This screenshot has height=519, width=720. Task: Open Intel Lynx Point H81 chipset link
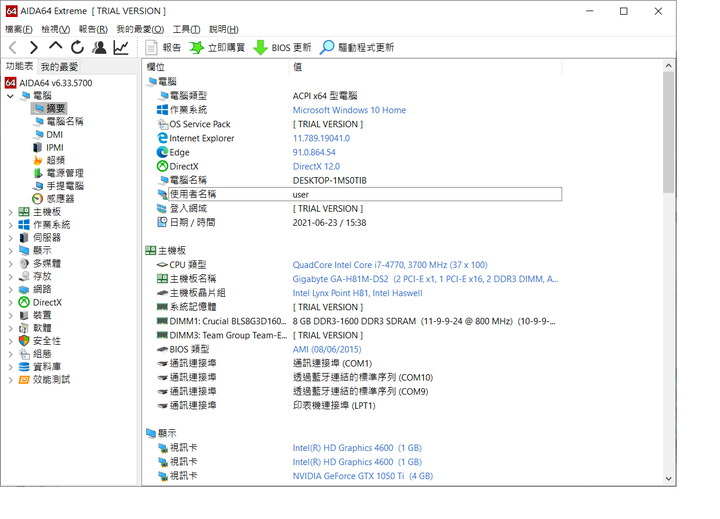point(357,293)
